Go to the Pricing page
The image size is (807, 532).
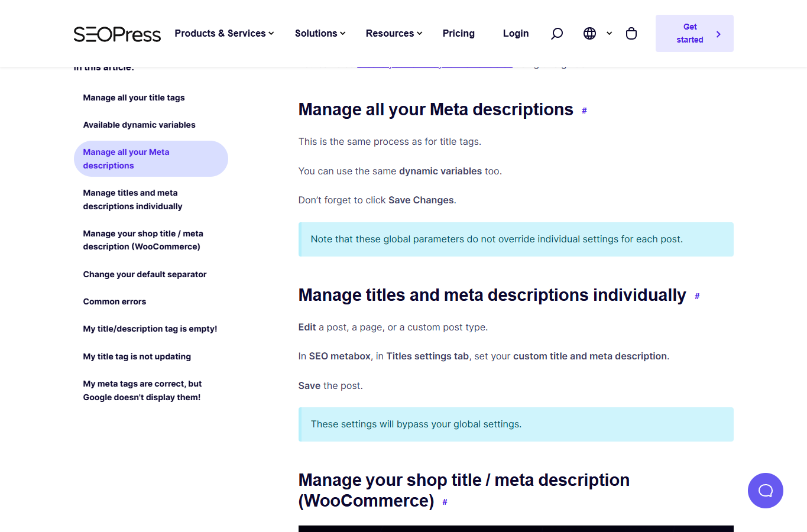point(458,34)
